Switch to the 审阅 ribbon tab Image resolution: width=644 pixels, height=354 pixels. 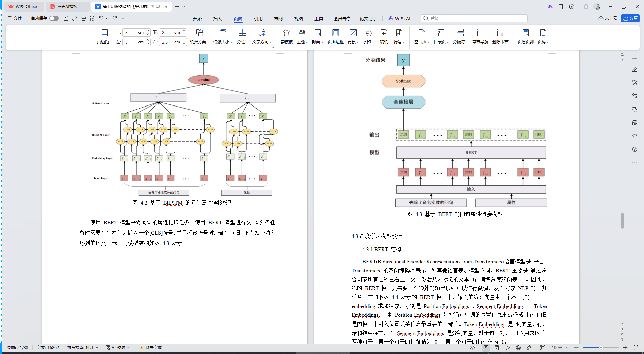click(278, 19)
